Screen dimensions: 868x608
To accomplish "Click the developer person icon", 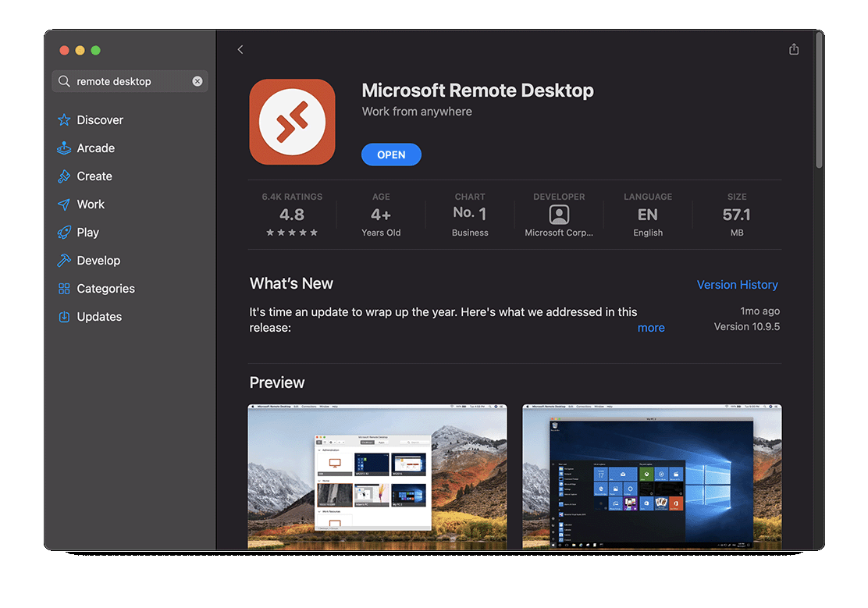I will tap(559, 215).
